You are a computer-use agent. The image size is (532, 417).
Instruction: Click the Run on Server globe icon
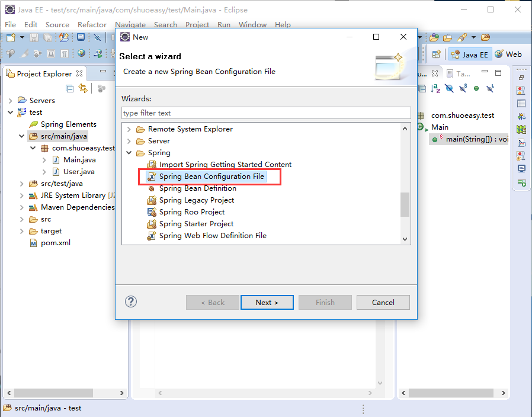[98, 53]
